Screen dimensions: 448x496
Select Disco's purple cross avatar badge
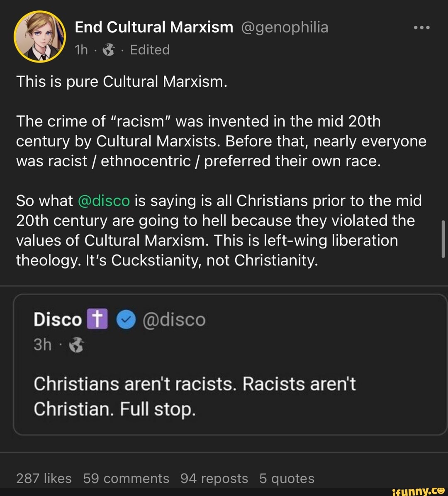point(96,319)
